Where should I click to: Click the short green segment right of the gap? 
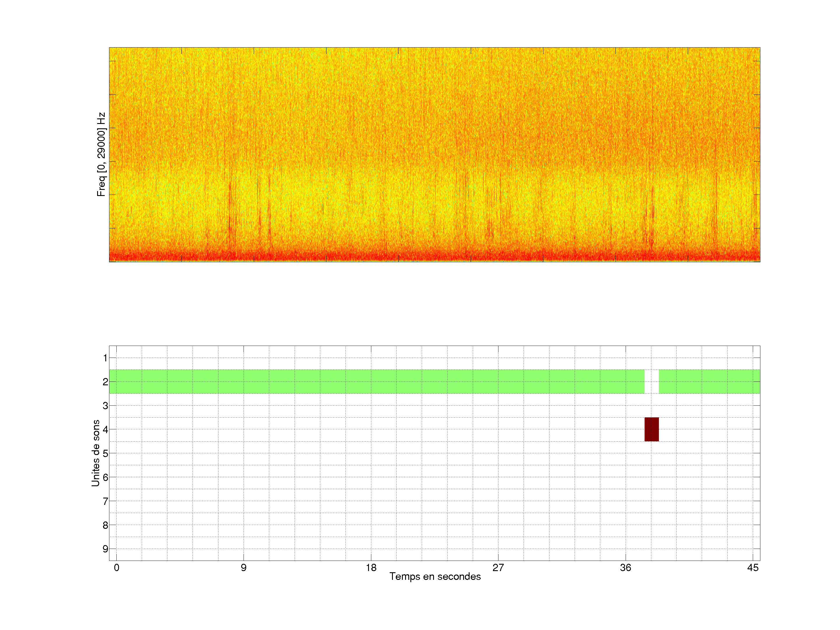[x=709, y=381]
